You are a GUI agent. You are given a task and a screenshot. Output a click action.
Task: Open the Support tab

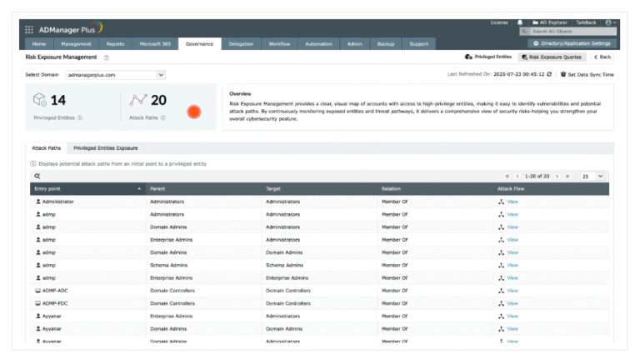[x=419, y=43]
